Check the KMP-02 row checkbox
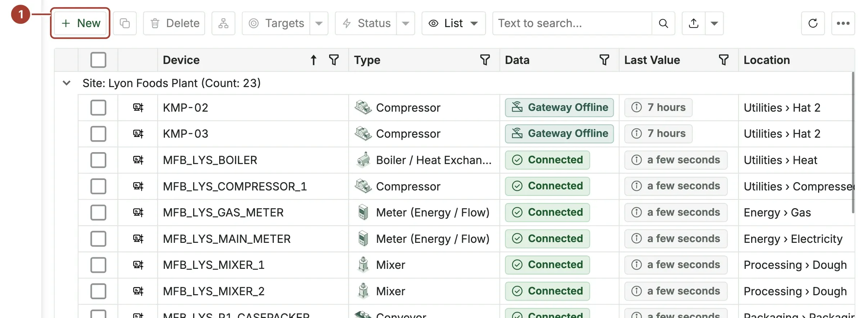 pos(98,108)
